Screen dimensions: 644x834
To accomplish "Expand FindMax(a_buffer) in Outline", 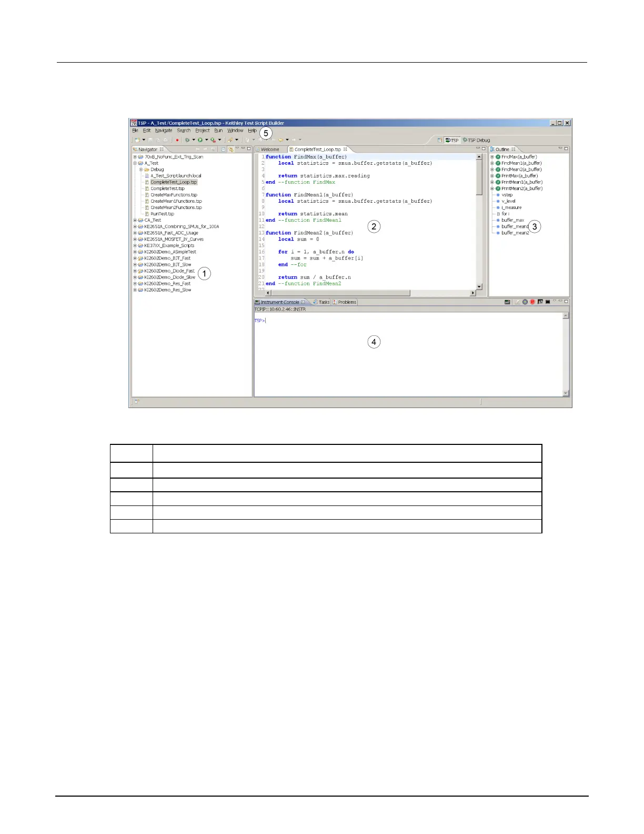I will pyautogui.click(x=492, y=157).
